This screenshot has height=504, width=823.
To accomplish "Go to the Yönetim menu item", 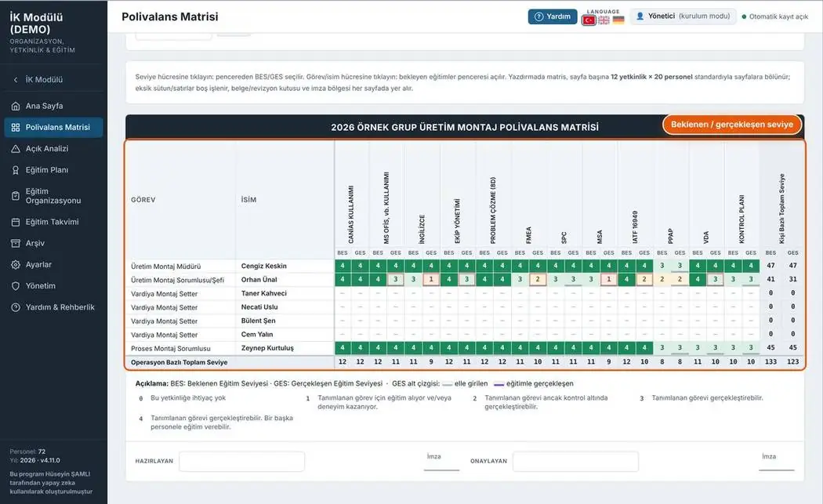I will (52, 286).
